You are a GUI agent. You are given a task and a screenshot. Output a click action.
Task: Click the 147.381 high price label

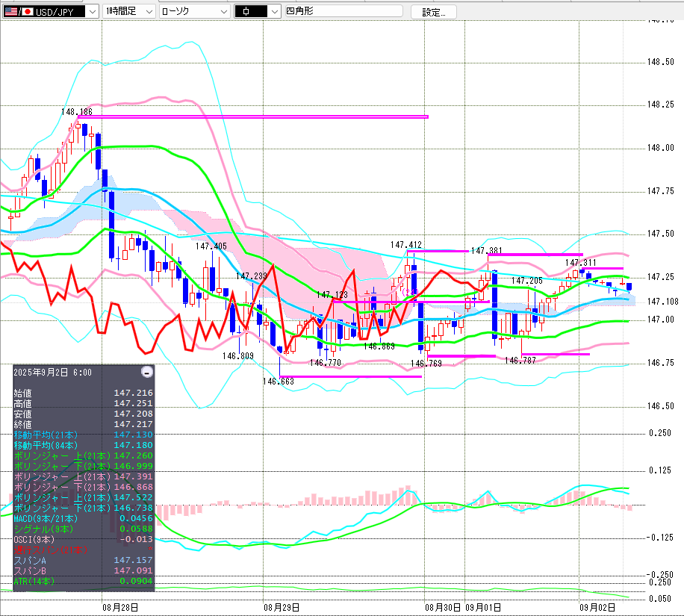[x=487, y=251]
